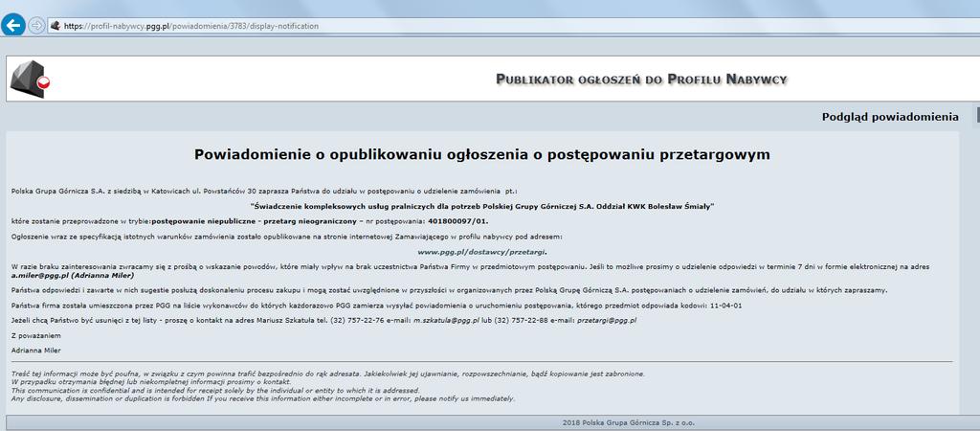
Task: Open the www.pgg.pl/dostawcy/przetargi link
Action: tap(482, 252)
